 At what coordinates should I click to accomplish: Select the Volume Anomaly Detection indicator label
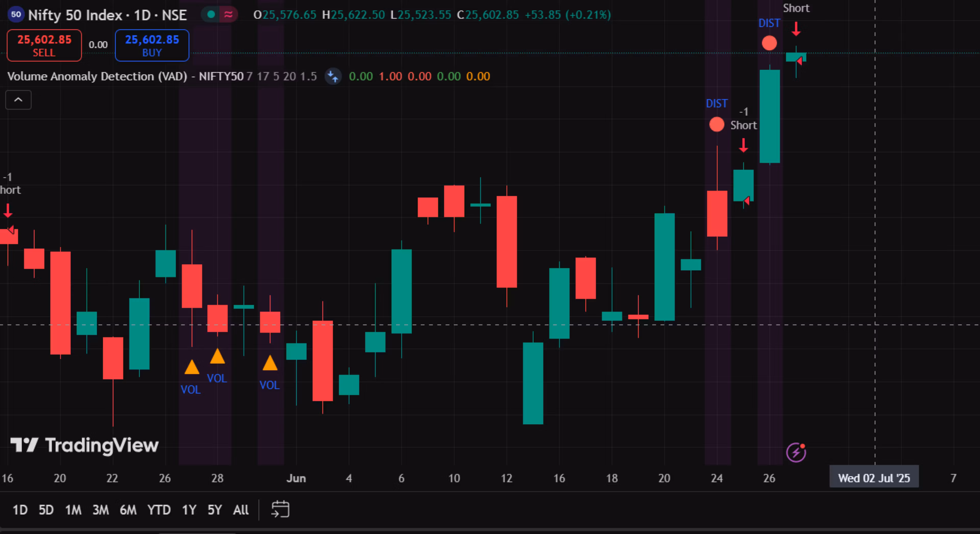pos(125,77)
